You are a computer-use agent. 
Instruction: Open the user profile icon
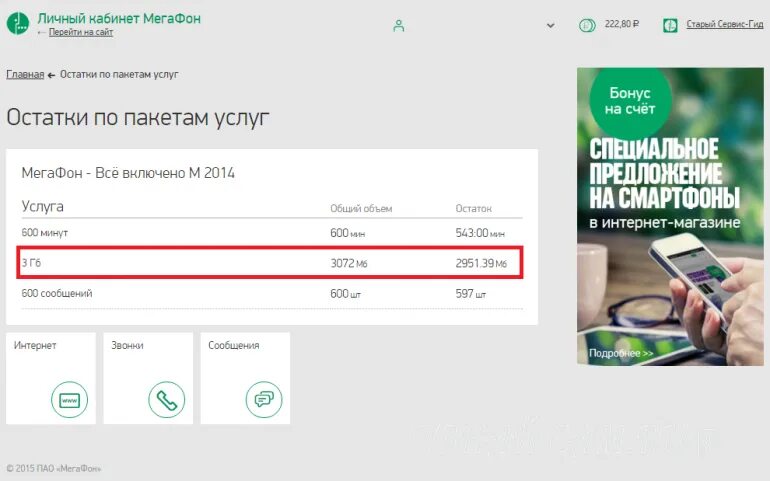[399, 26]
